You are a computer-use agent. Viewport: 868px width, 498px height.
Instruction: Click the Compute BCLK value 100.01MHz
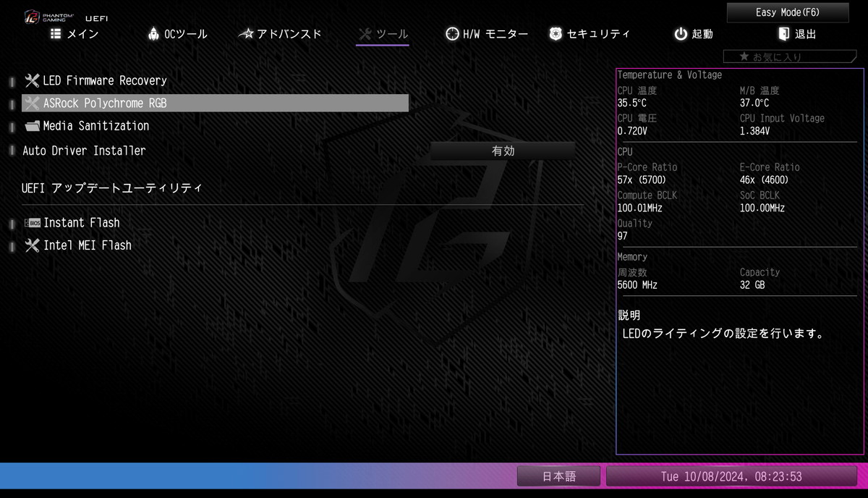click(639, 208)
